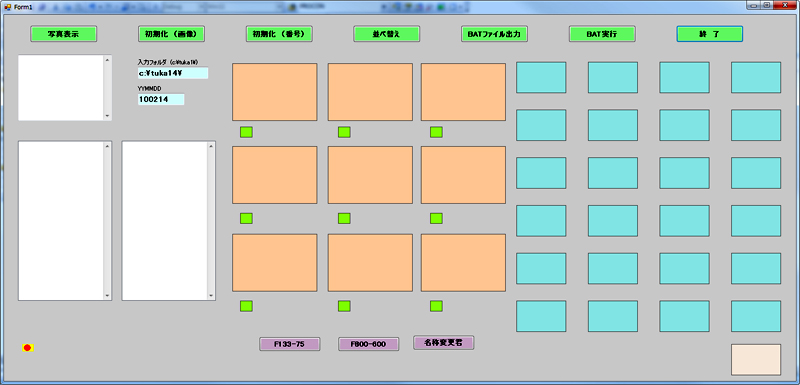Focus the input folder field c:¥tuka14¥
This screenshot has width=800, height=385.
tap(173, 73)
